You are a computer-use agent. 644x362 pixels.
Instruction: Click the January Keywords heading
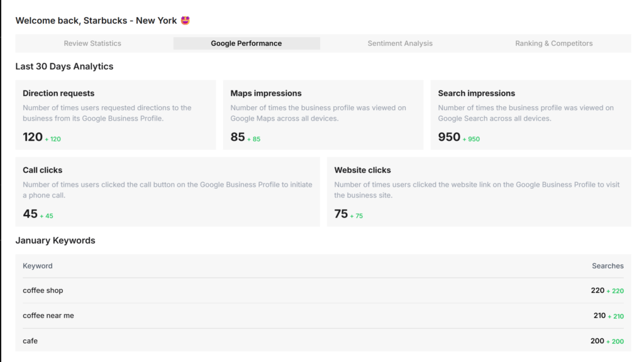click(x=55, y=241)
